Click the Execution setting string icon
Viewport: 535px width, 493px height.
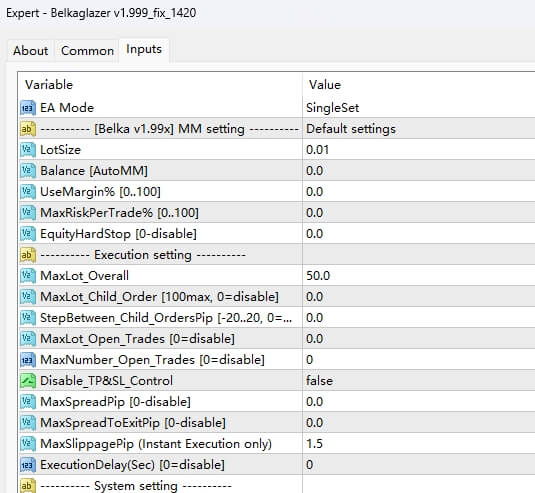pyautogui.click(x=28, y=255)
